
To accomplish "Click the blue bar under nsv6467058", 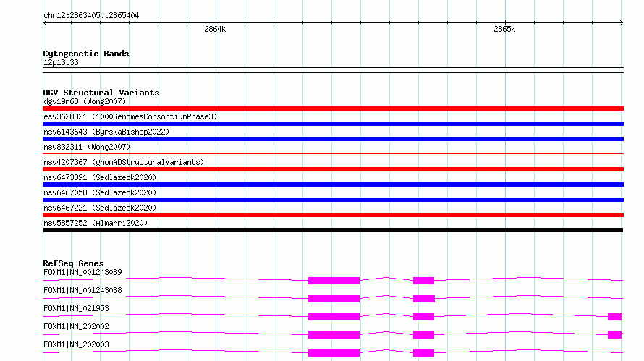I will [333, 200].
